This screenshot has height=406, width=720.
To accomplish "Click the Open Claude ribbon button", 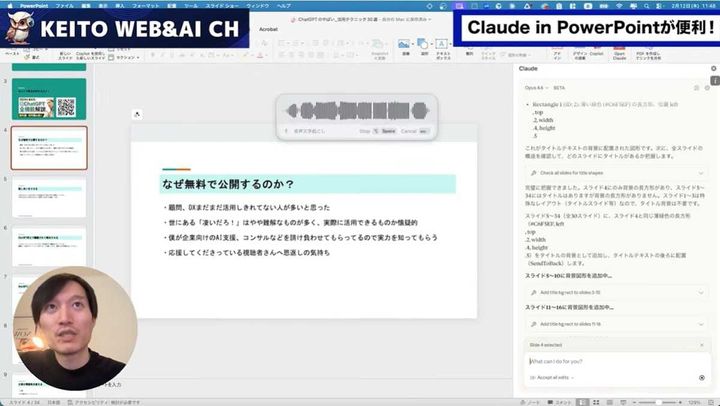I will (619, 54).
